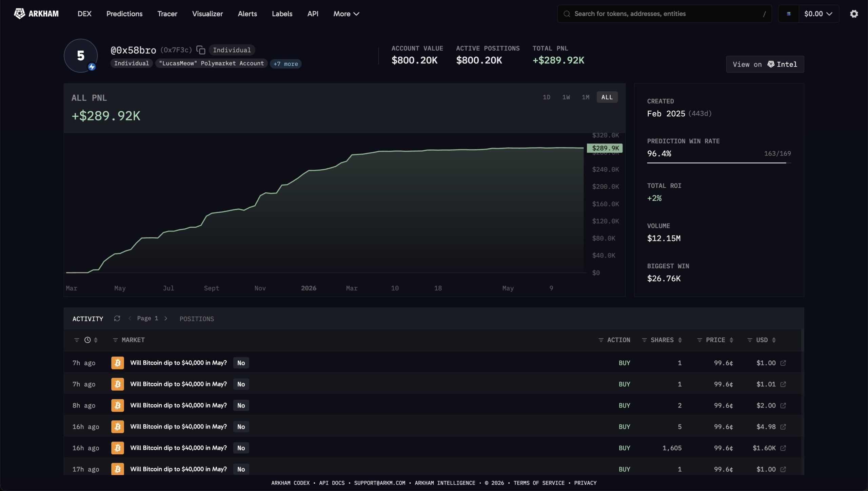868x491 pixels.
Task: Open external link for the $4.98 trade
Action: coord(783,427)
